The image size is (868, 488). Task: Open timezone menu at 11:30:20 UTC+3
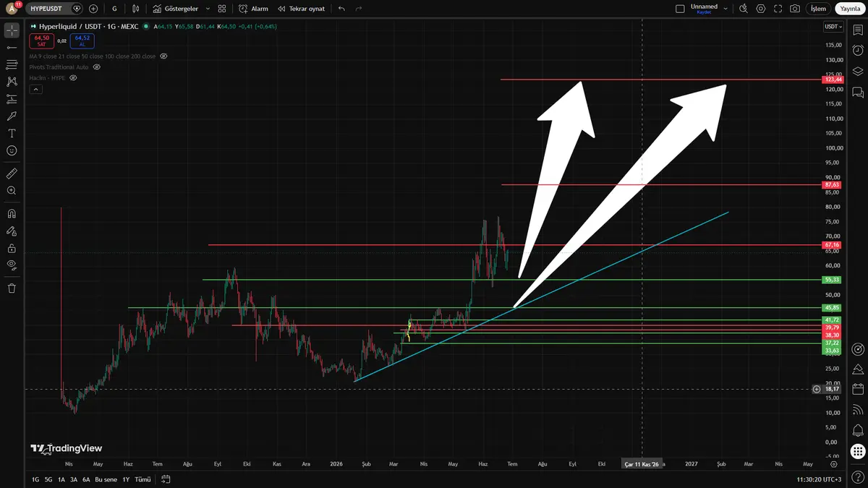click(x=818, y=479)
